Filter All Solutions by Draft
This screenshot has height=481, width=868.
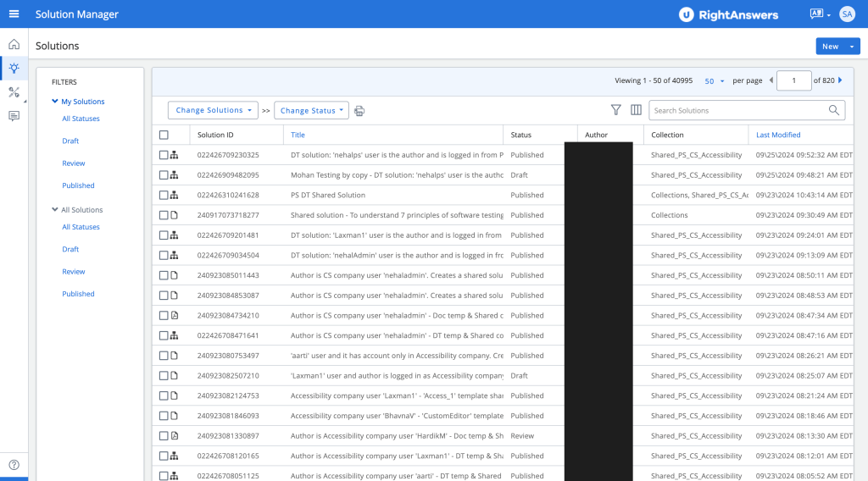(x=70, y=249)
